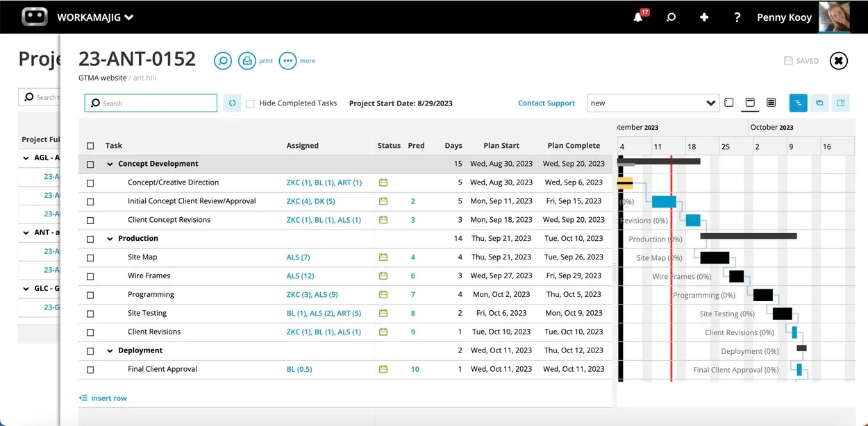The image size is (868, 426).
Task: Check the Hide Completed Tasks checkbox
Action: (250, 103)
